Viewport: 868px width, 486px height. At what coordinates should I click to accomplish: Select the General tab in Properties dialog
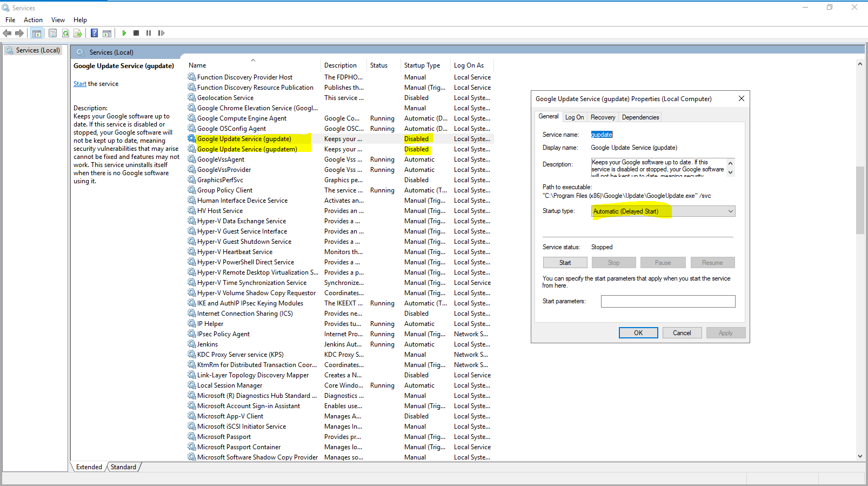(x=548, y=116)
